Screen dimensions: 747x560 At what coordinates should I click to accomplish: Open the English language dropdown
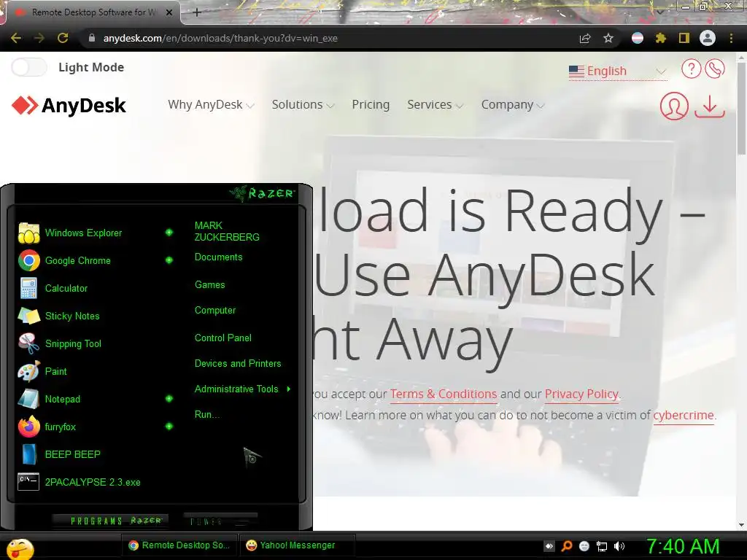point(617,71)
